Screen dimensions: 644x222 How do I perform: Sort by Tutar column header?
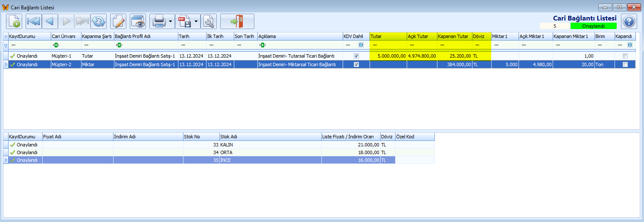click(388, 36)
